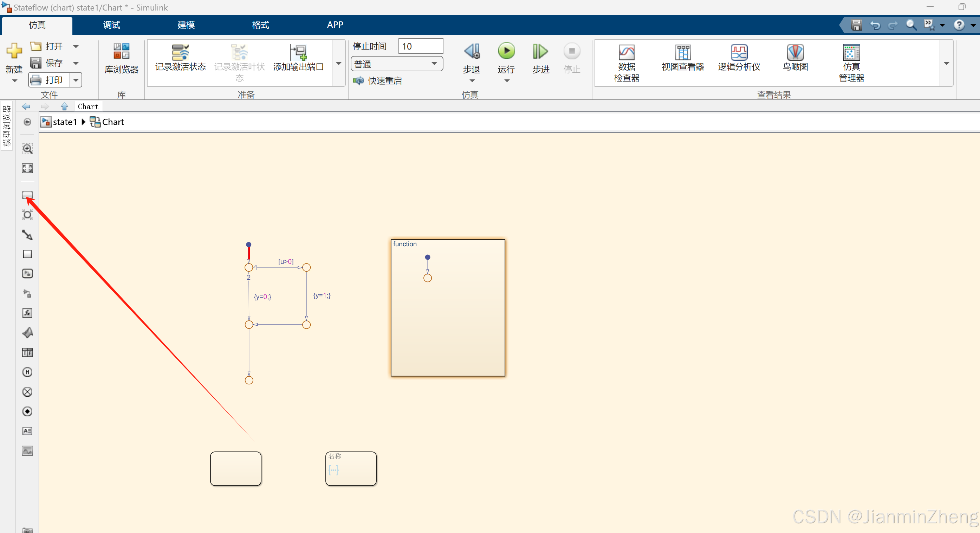Hide or show the explorer bar
The image size is (980, 533).
pyautogui.click(x=27, y=122)
